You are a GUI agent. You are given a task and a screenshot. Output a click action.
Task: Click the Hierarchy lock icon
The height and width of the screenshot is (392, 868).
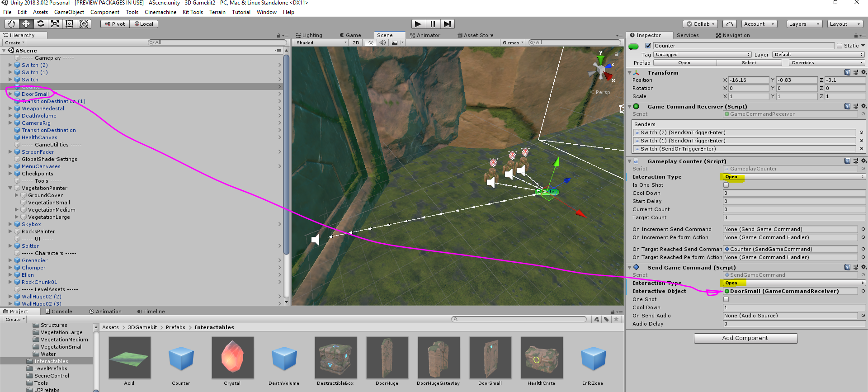[278, 35]
